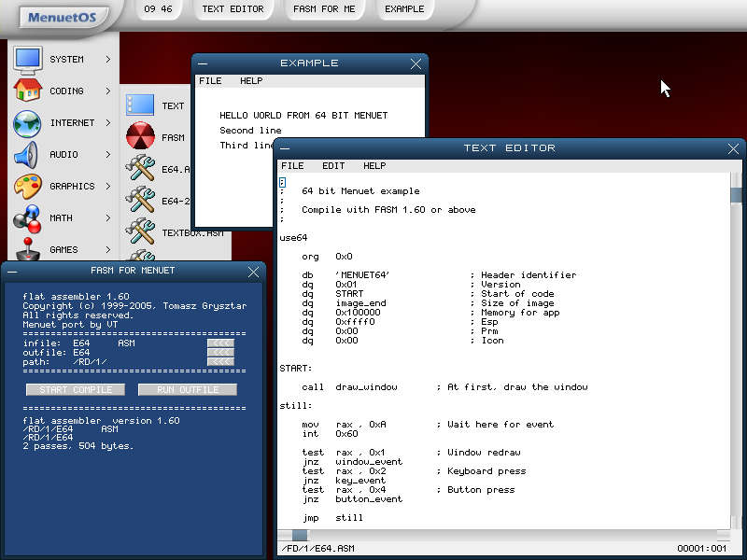
Task: Expand the AUDIO submenu arrow
Action: click(x=108, y=154)
